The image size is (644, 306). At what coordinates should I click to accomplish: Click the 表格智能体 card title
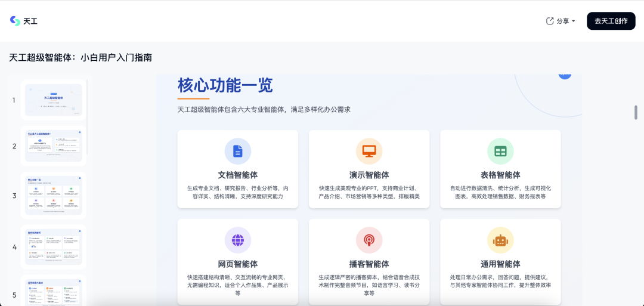500,175
